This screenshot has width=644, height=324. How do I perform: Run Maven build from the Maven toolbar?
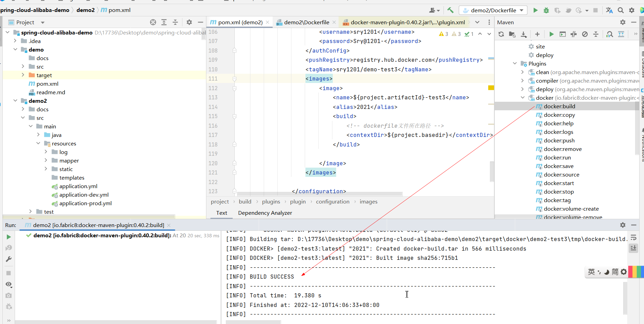551,34
